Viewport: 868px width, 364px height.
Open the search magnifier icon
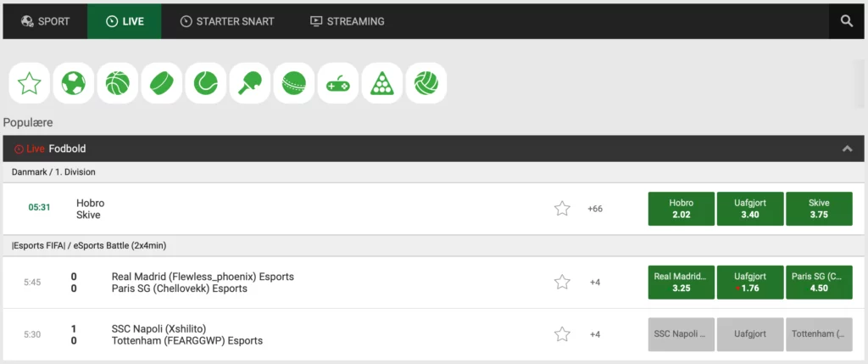click(x=846, y=21)
